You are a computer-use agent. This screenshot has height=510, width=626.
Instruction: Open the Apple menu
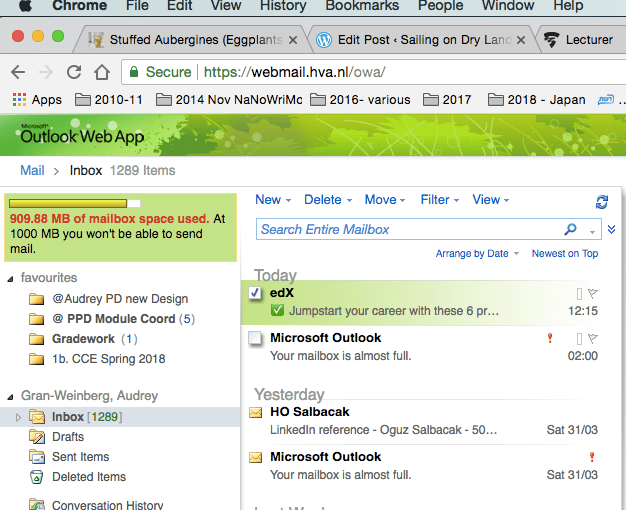click(25, 6)
